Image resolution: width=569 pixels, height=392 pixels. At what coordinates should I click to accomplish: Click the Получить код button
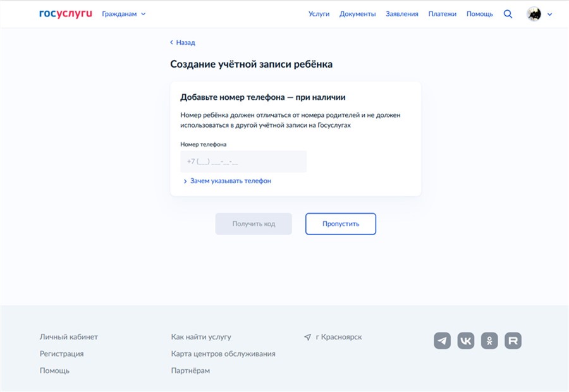[254, 224]
